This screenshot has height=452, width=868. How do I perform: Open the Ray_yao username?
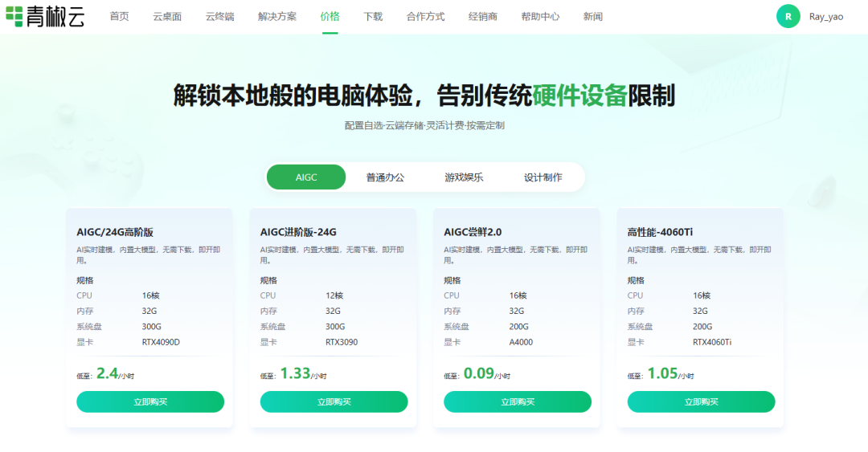click(826, 17)
